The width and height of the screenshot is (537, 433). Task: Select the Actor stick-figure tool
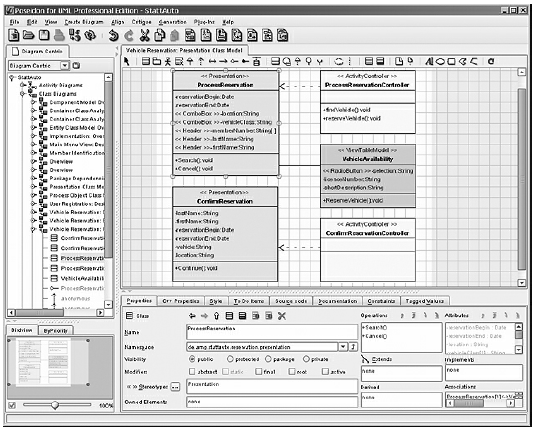point(167,61)
